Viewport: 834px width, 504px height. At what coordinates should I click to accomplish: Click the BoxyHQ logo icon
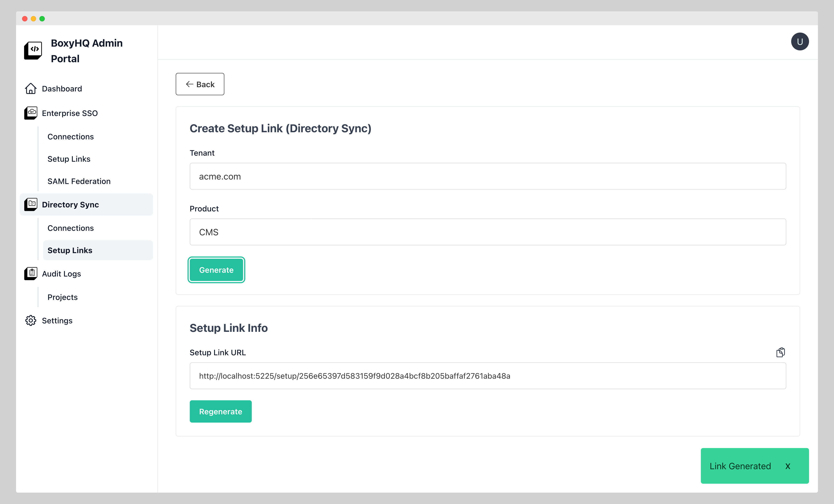[x=33, y=50]
